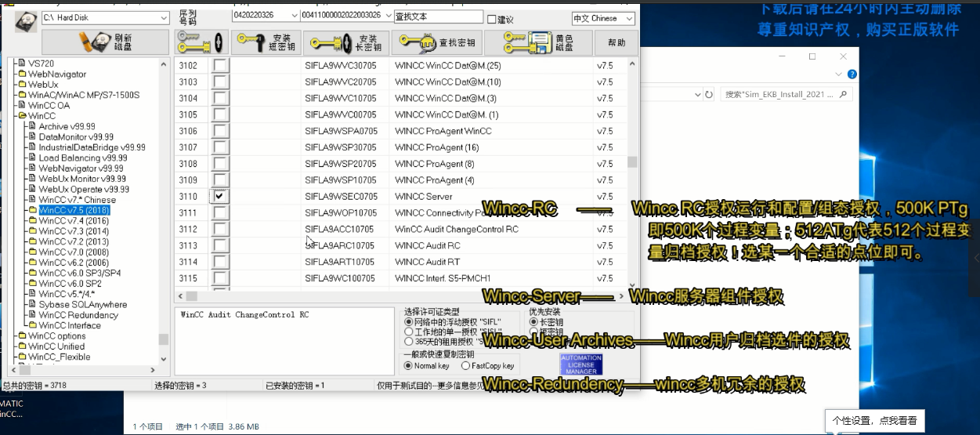
Task: Click key list vertical scrollbar thumb
Action: 632,161
